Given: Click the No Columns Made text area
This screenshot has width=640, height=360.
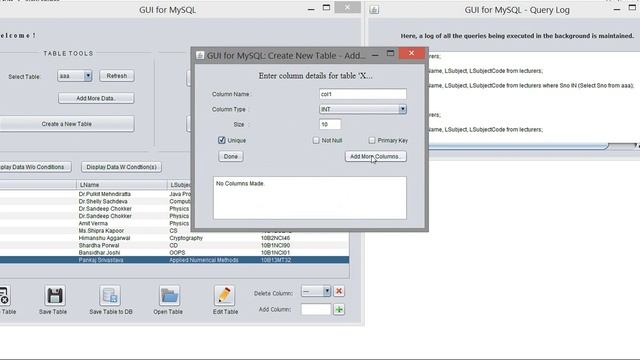Looking at the screenshot, I should 310,198.
